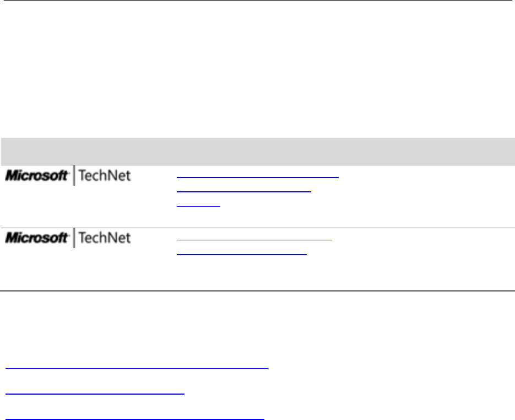Click the vertical divider in the second Microsoft TechNet logo
Image resolution: width=515 pixels, height=420 pixels.
[74, 238]
